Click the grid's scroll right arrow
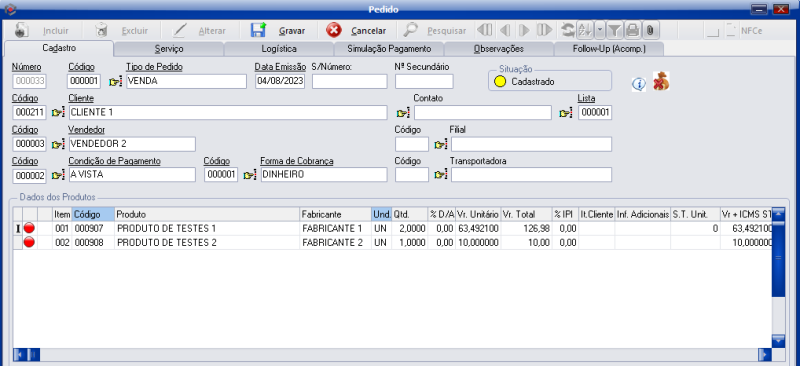Viewport: 800px width, 366px height. pos(764,354)
